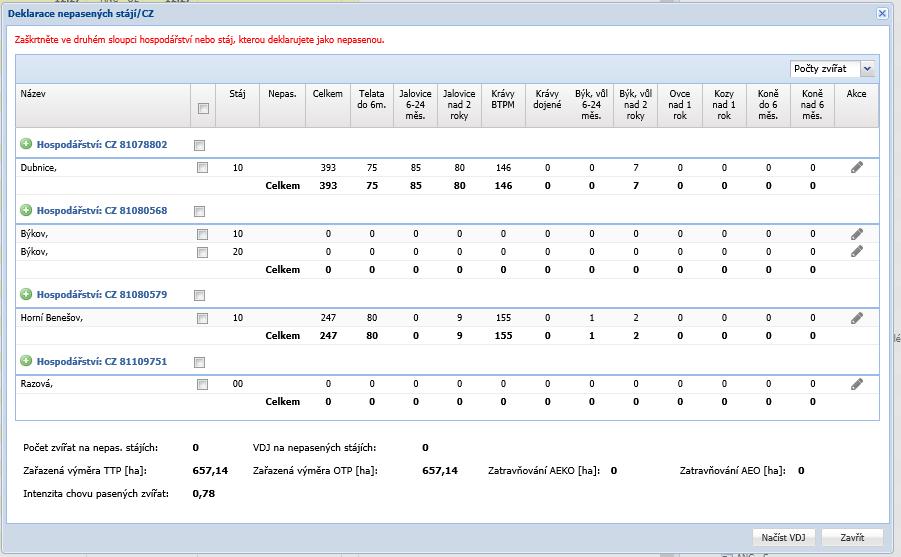Screen dimensions: 901x557
Task: Check the Býkov stáj 20 checkbox
Action: pos(202,252)
